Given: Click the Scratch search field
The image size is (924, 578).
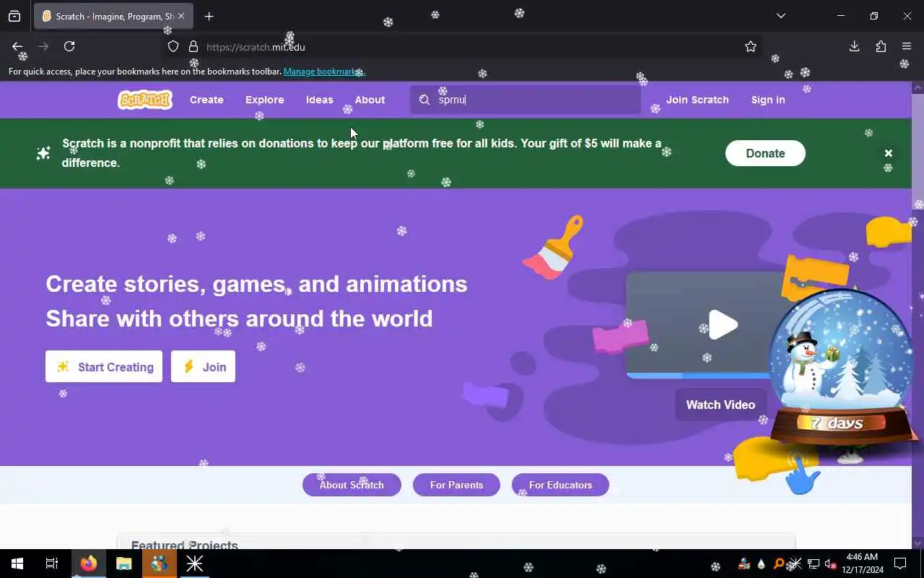Looking at the screenshot, I should tap(526, 100).
